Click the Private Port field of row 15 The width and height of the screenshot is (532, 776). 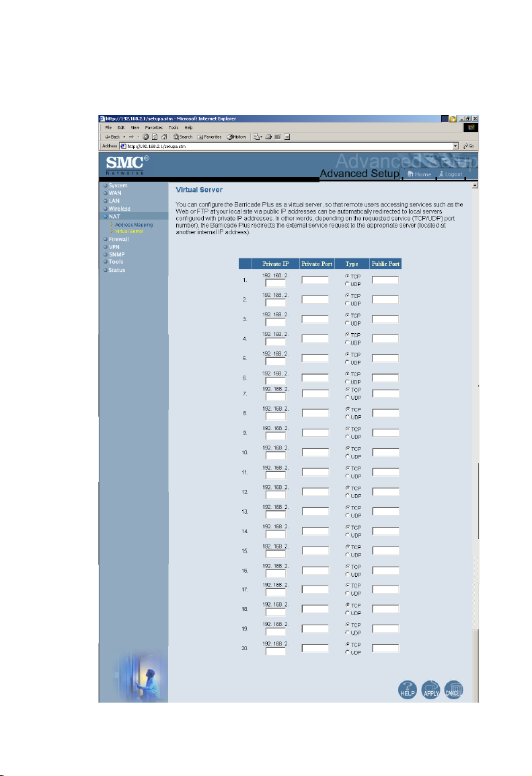[315, 551]
